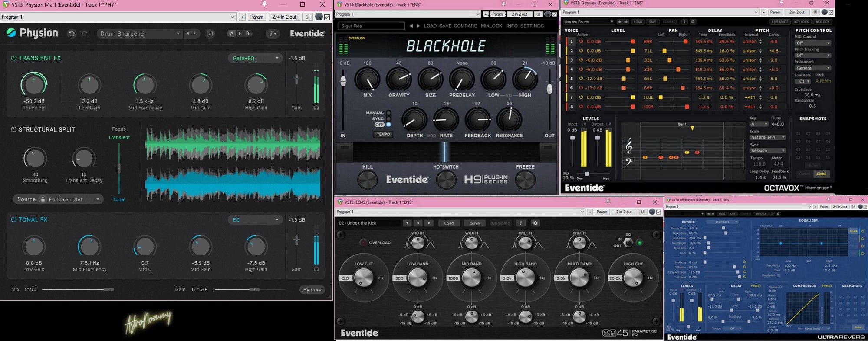Solo Tonal FX with headphone icon

[316, 269]
